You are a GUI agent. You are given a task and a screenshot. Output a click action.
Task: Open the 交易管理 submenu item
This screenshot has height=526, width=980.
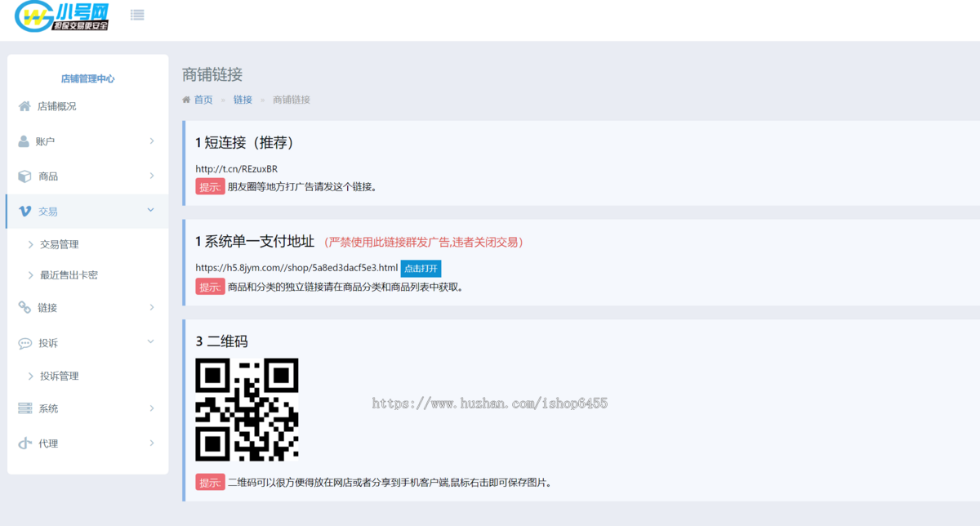coord(59,244)
